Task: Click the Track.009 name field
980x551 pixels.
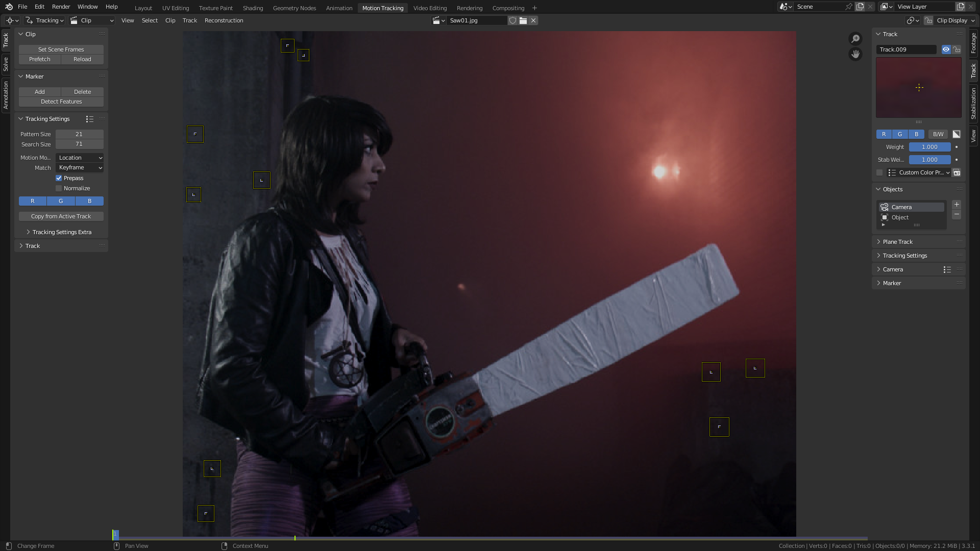Action: (x=907, y=49)
